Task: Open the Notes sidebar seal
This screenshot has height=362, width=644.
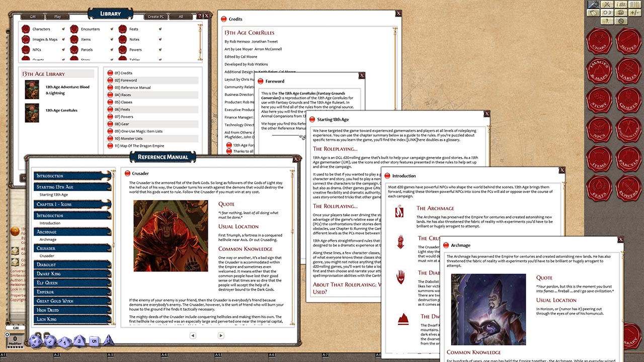Action: pos(627,42)
